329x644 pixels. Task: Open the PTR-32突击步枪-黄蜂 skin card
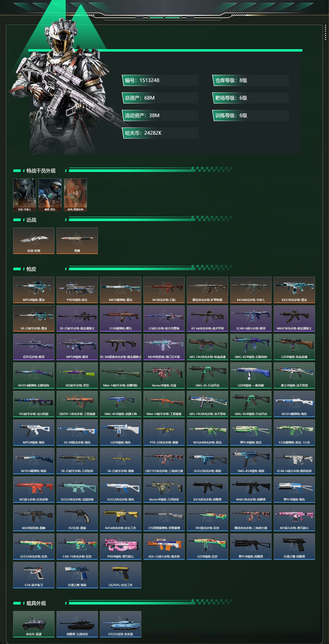[164, 432]
